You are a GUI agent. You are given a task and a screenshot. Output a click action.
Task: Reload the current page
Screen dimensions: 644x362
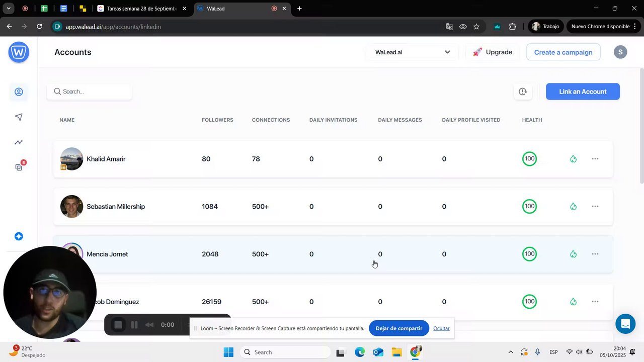39,27
